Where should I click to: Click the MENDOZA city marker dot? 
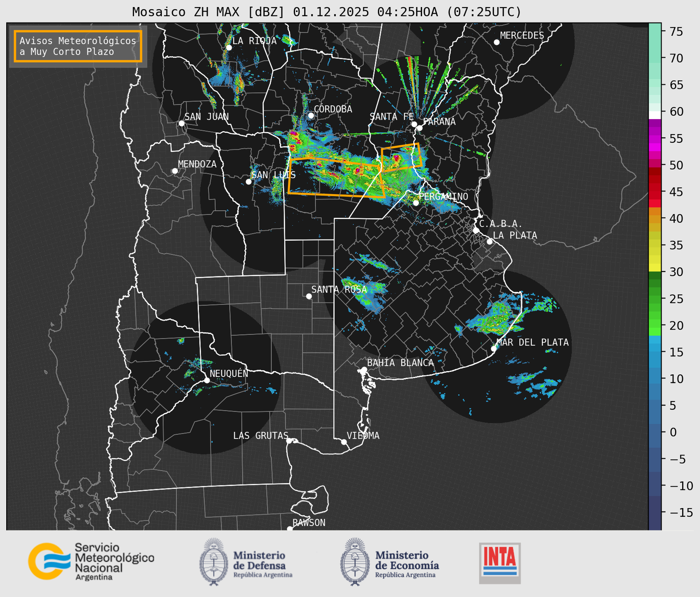tap(175, 171)
